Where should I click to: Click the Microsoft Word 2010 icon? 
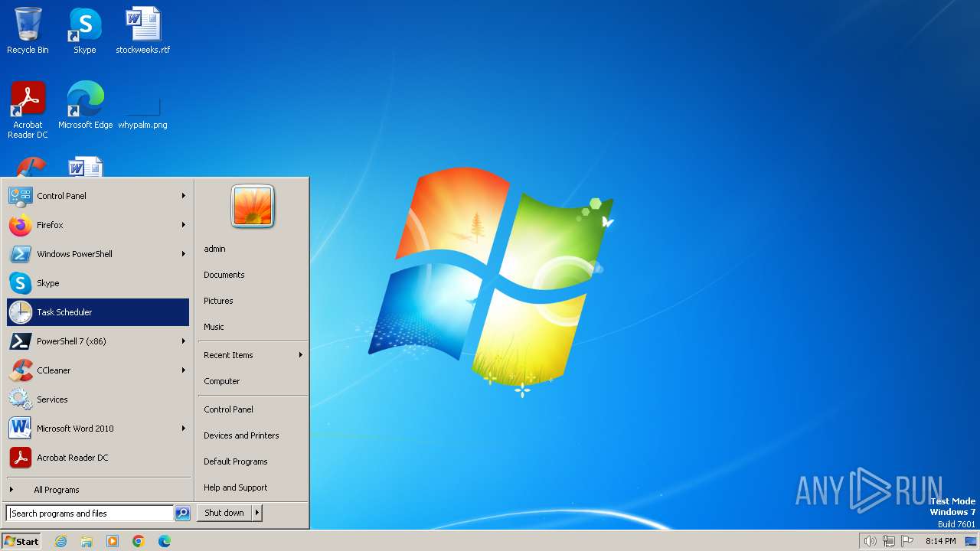click(20, 429)
